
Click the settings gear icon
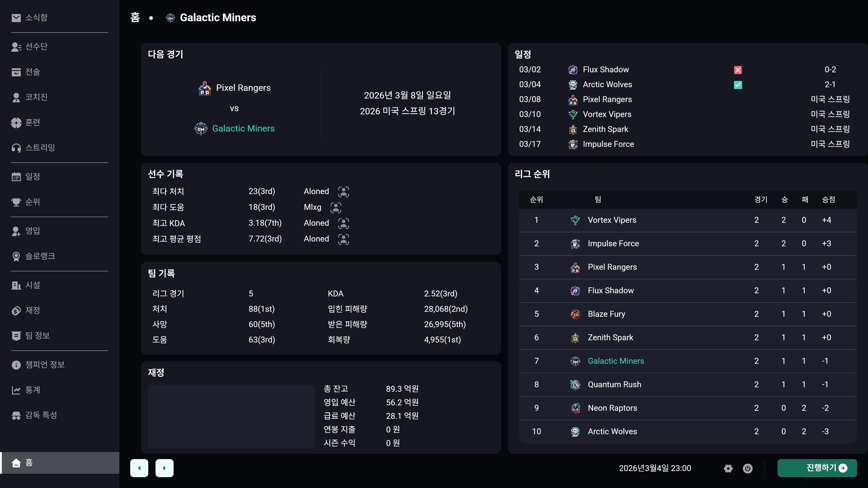point(728,469)
